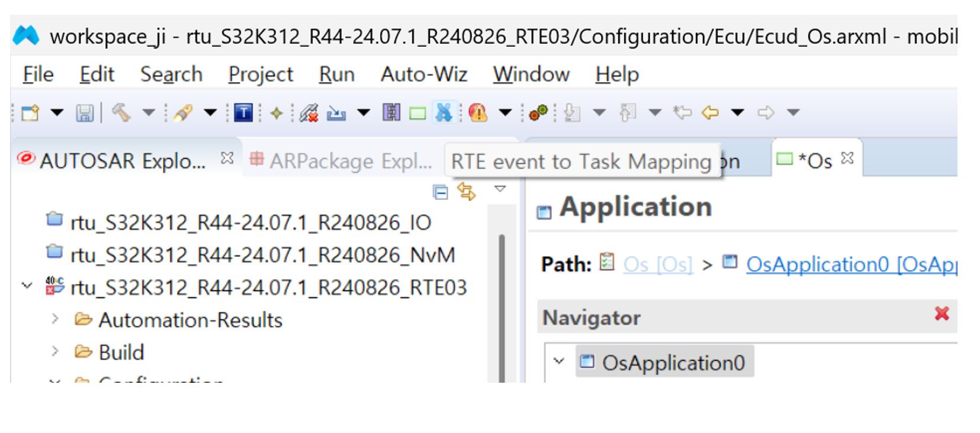
Task: Close the Navigator with red X
Action: pyautogui.click(x=942, y=314)
